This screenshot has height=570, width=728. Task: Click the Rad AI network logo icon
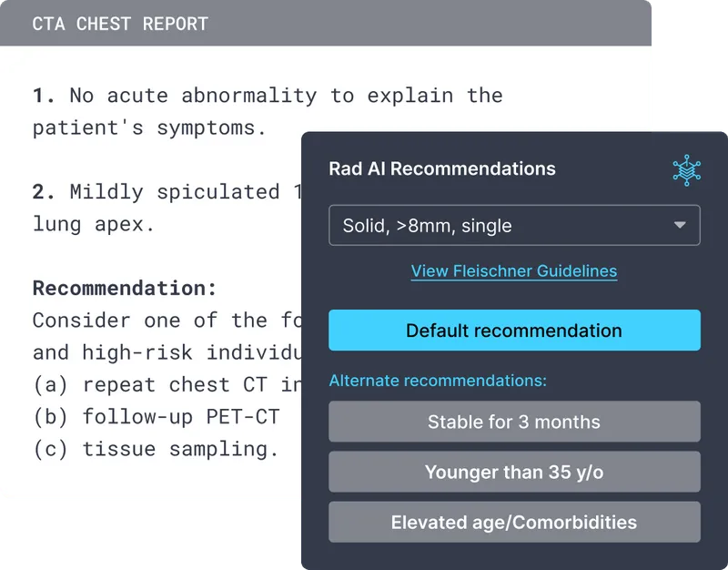(x=687, y=170)
